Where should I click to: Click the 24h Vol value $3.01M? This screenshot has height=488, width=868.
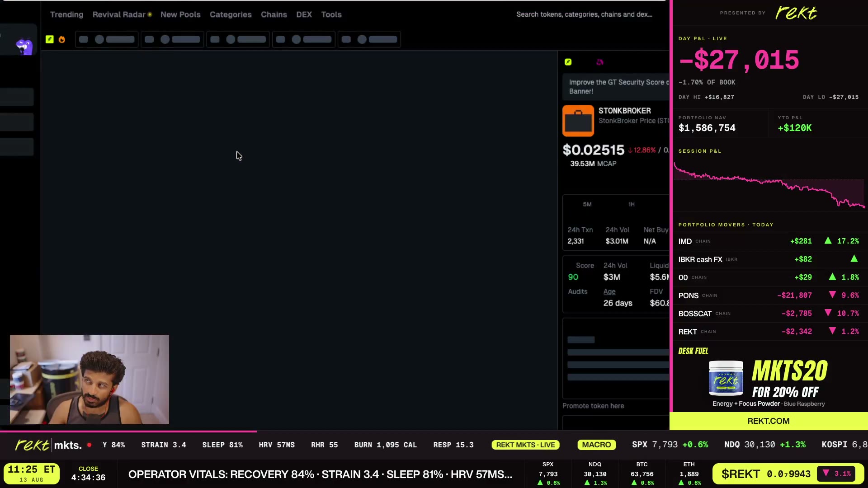tap(617, 241)
